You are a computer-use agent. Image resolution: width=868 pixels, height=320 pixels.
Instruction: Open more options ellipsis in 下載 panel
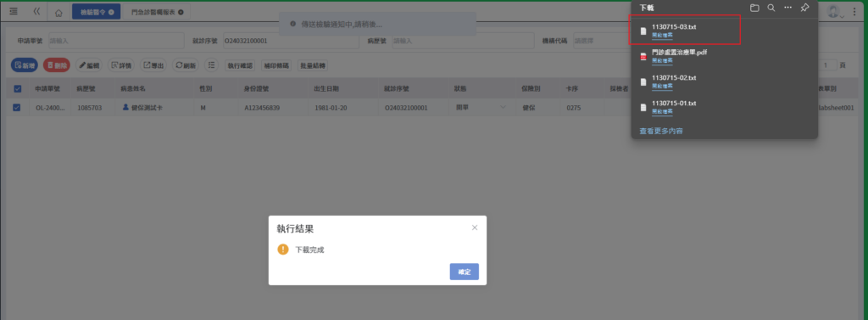click(788, 8)
